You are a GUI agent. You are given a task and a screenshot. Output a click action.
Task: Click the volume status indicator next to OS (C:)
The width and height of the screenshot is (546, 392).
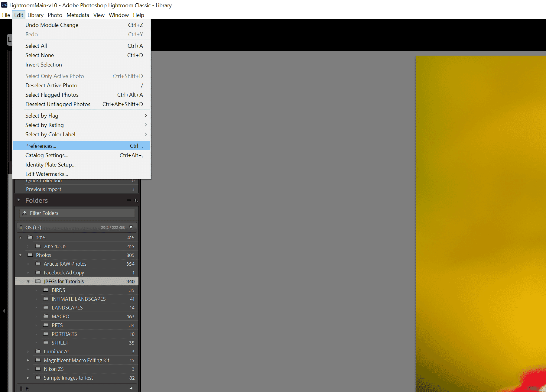click(x=21, y=227)
